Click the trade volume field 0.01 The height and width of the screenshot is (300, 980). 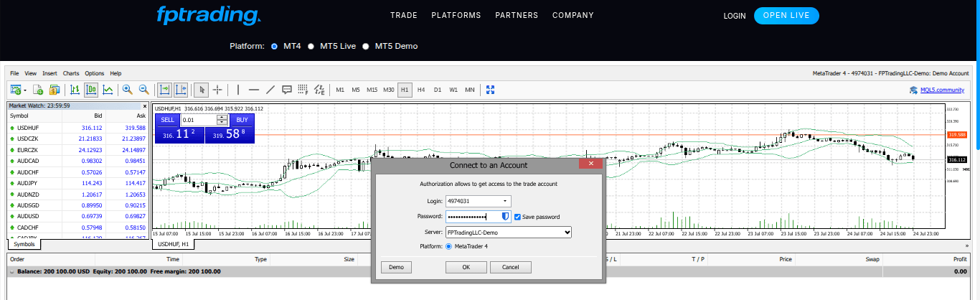pyautogui.click(x=199, y=120)
